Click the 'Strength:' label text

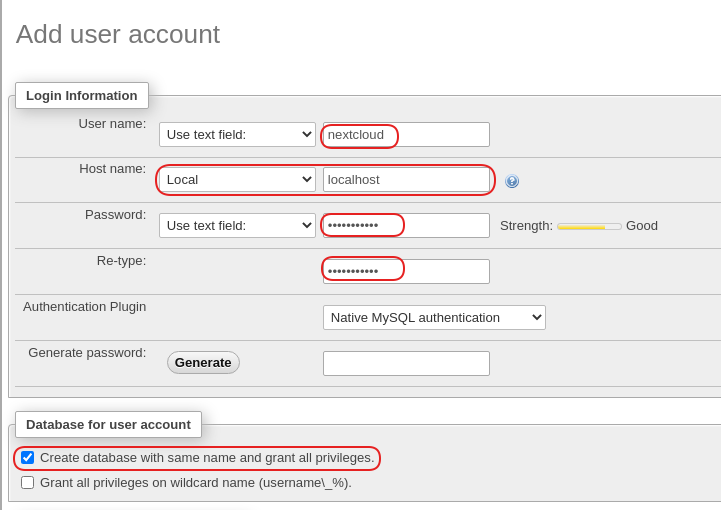(526, 226)
